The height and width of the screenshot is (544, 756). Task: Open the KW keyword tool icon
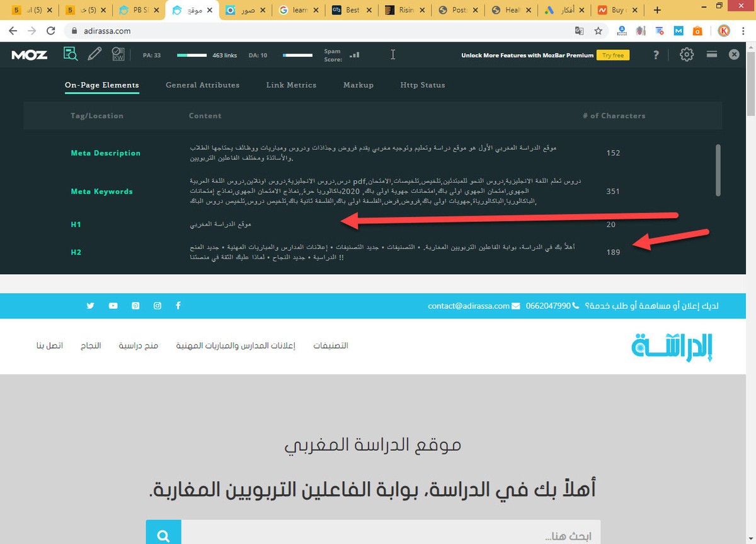pos(118,55)
